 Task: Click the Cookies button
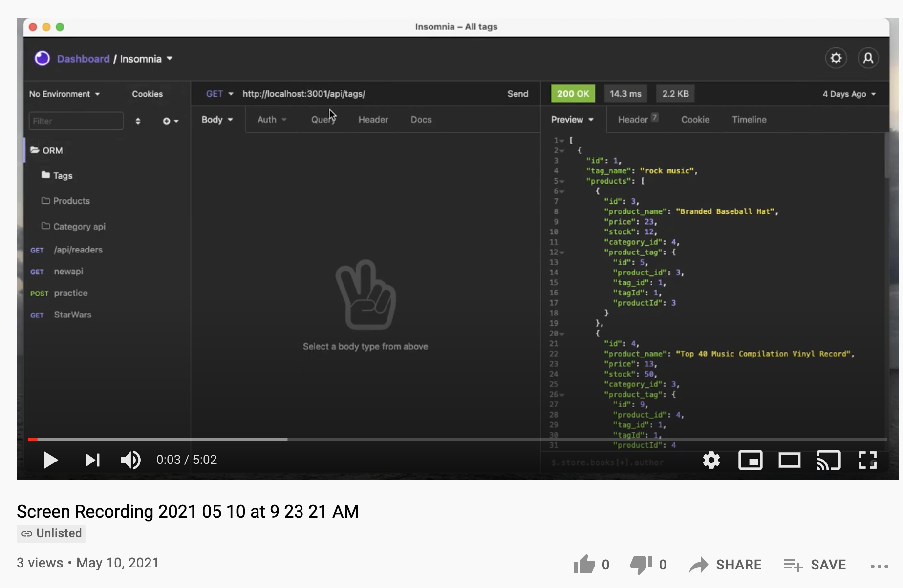(147, 94)
